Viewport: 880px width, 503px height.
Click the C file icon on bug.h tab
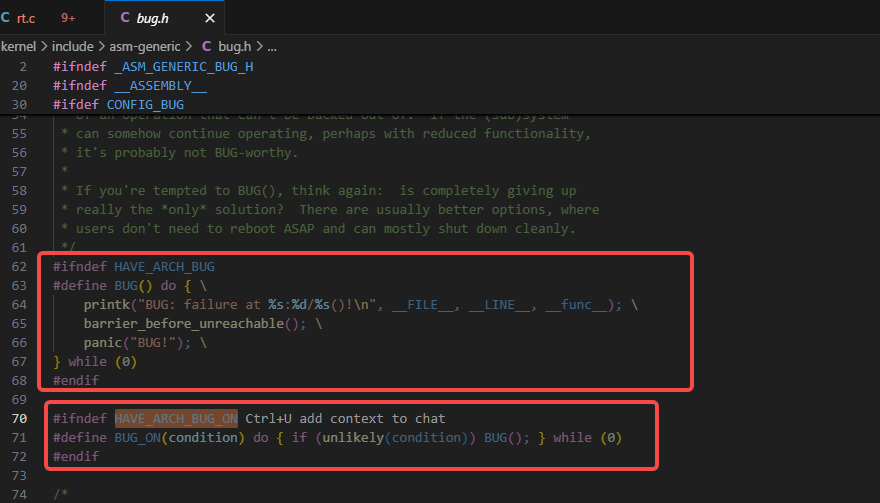pos(125,18)
